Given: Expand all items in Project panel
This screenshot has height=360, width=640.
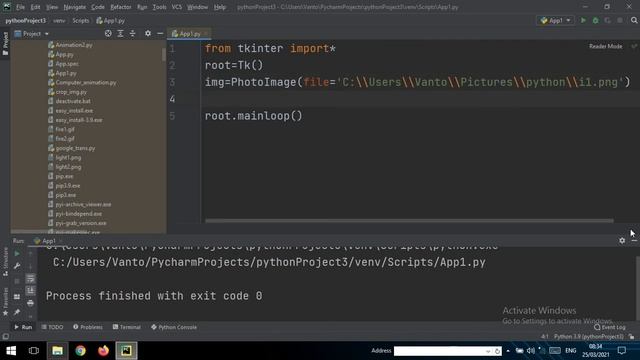Looking at the screenshot, I should coord(120,33).
